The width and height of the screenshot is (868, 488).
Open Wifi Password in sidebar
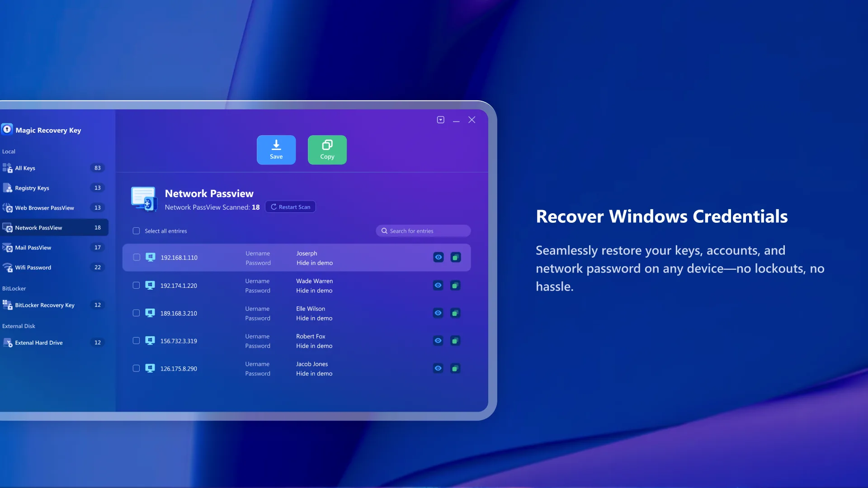(x=33, y=267)
